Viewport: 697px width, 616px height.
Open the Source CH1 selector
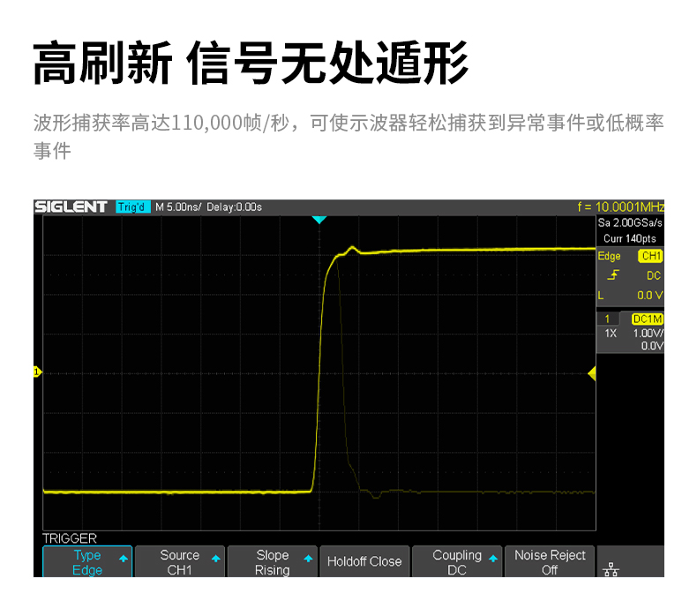click(x=180, y=562)
